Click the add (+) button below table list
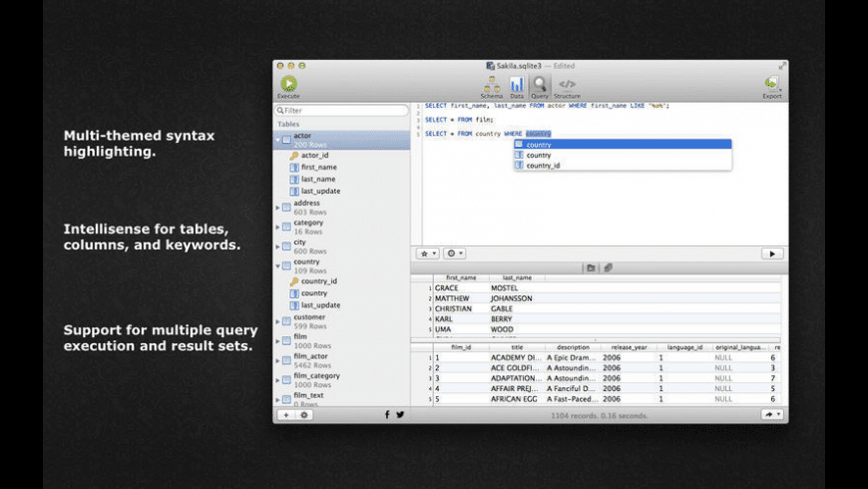The image size is (868, 489). point(285,414)
